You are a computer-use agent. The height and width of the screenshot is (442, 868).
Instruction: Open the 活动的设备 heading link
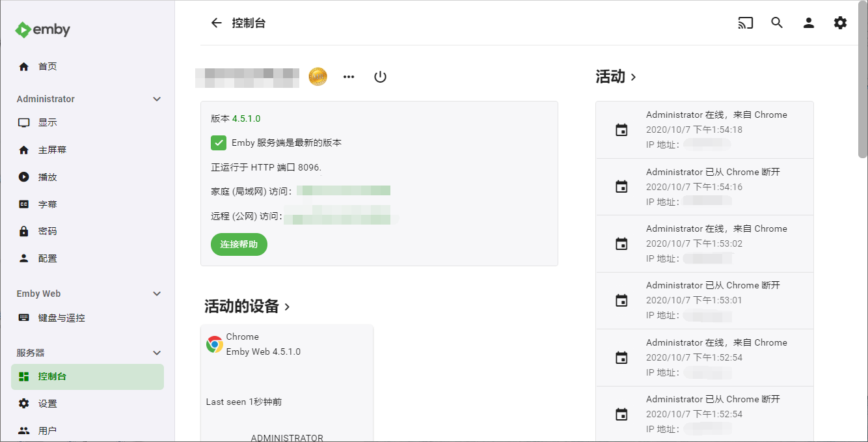247,306
